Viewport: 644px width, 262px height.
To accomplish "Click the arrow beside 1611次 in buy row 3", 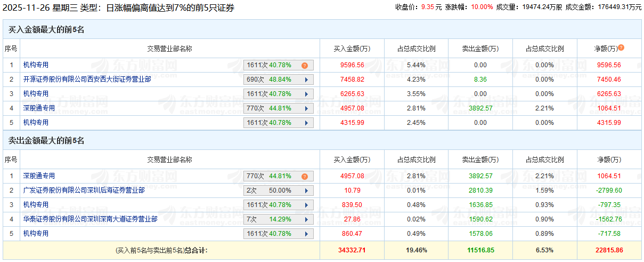I will (x=306, y=94).
